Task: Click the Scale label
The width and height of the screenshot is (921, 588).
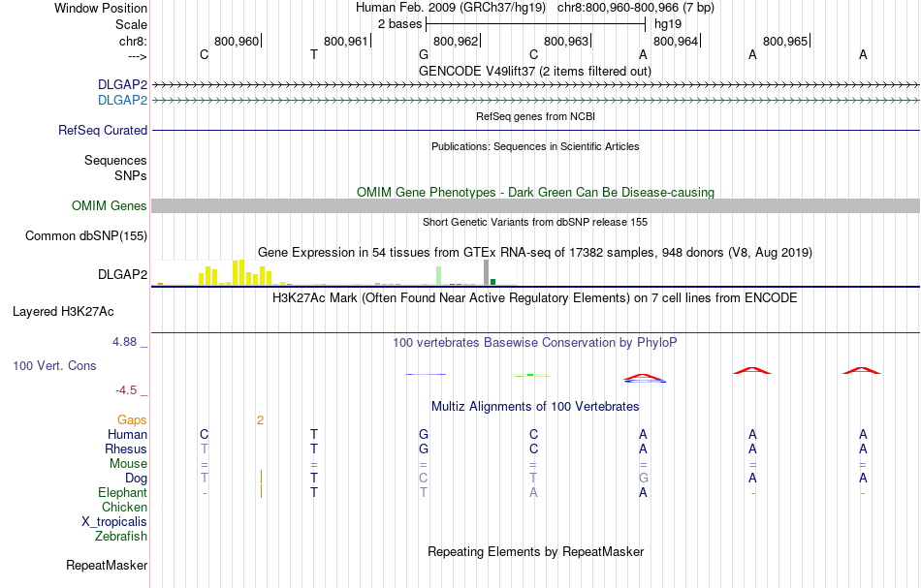Action: click(131, 24)
